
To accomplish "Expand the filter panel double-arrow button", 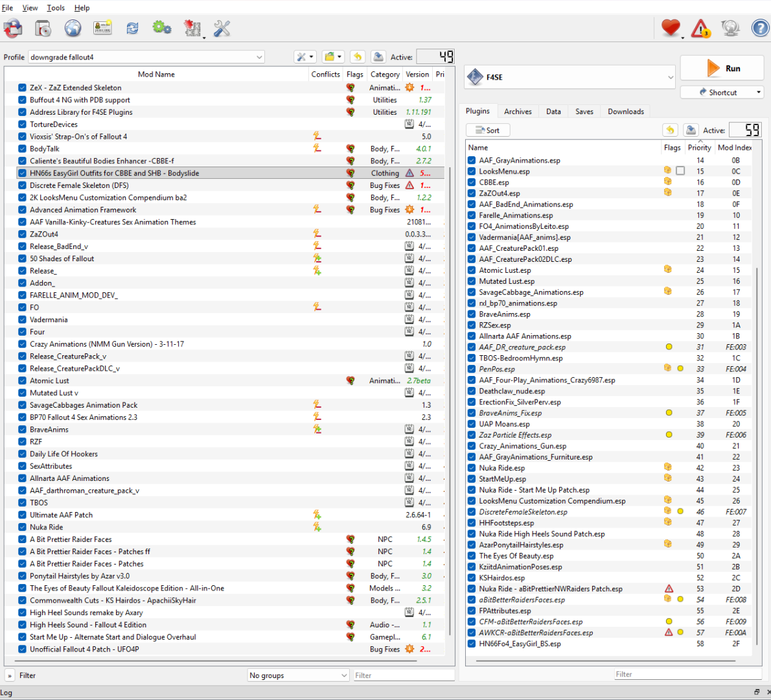I will click(10, 675).
